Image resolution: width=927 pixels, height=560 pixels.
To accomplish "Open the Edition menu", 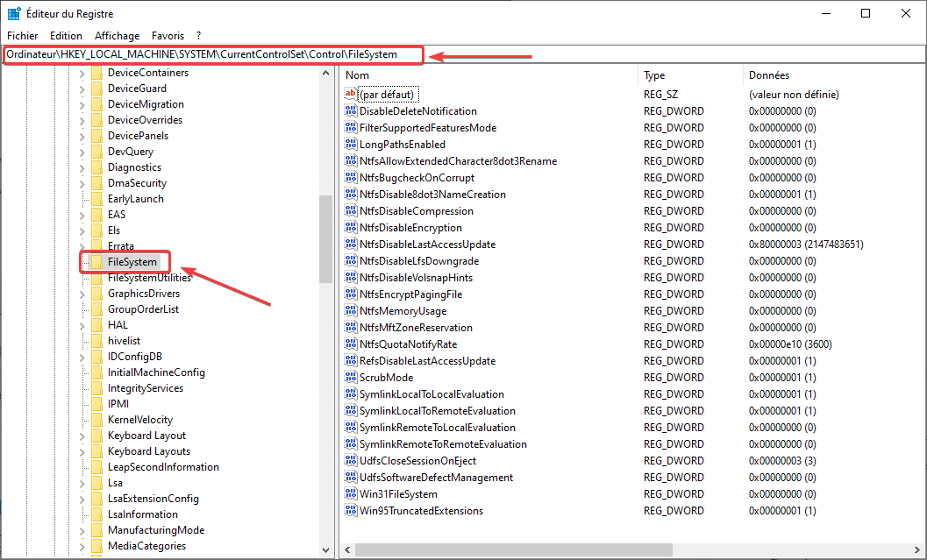I will [67, 36].
